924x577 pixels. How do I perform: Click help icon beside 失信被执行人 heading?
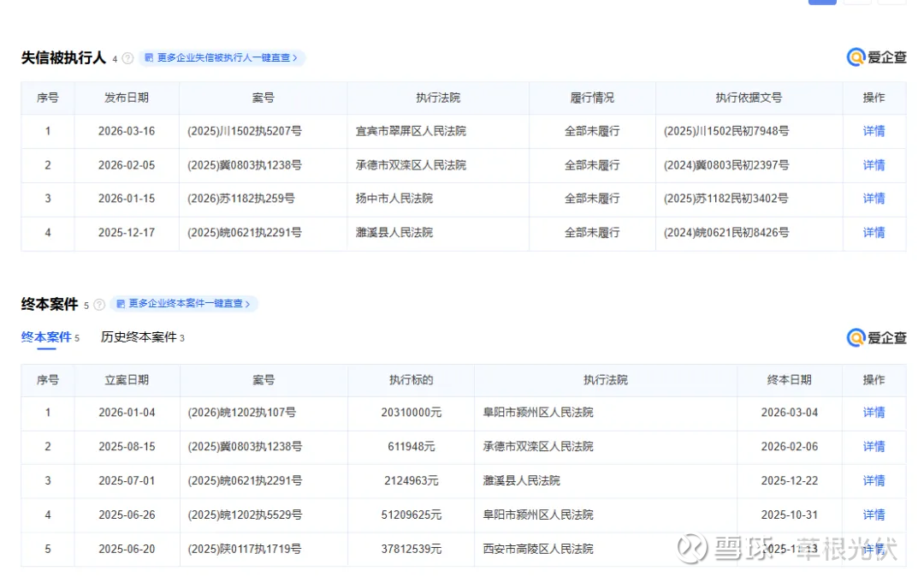point(127,58)
